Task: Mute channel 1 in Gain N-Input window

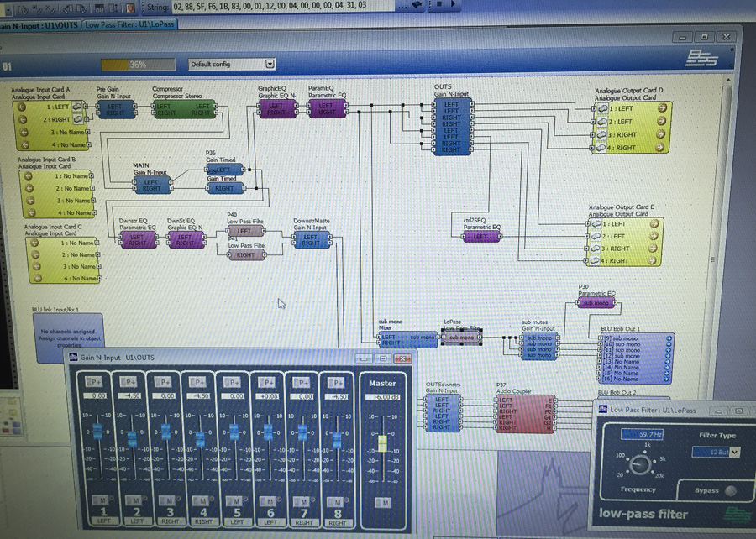Action: (100, 500)
